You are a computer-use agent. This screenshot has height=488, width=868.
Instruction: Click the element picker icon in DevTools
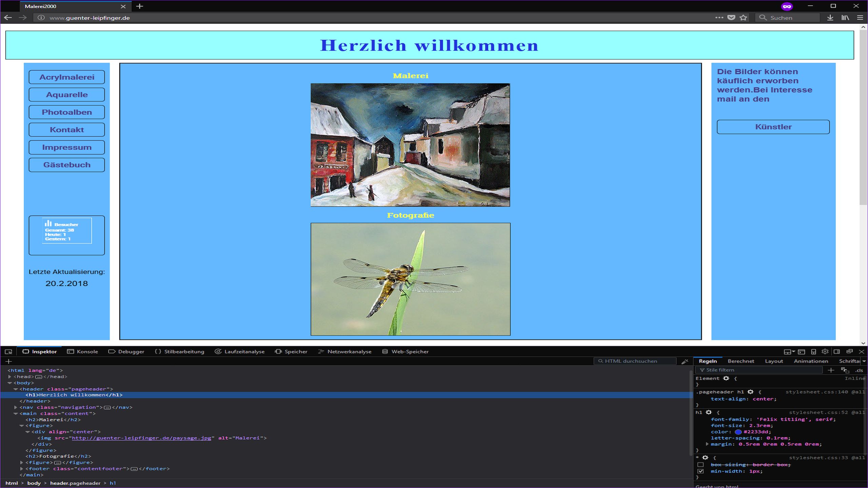(x=8, y=352)
